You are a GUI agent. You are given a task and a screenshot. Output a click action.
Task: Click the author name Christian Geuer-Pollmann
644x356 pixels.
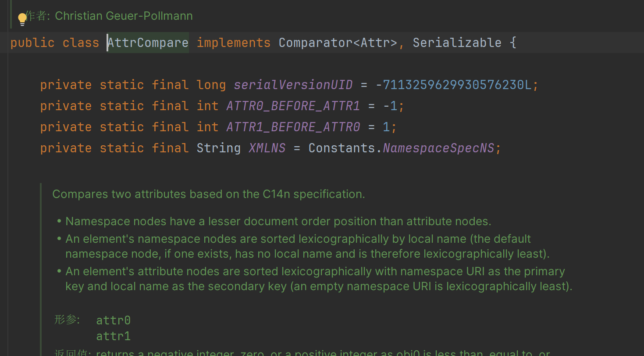124,16
